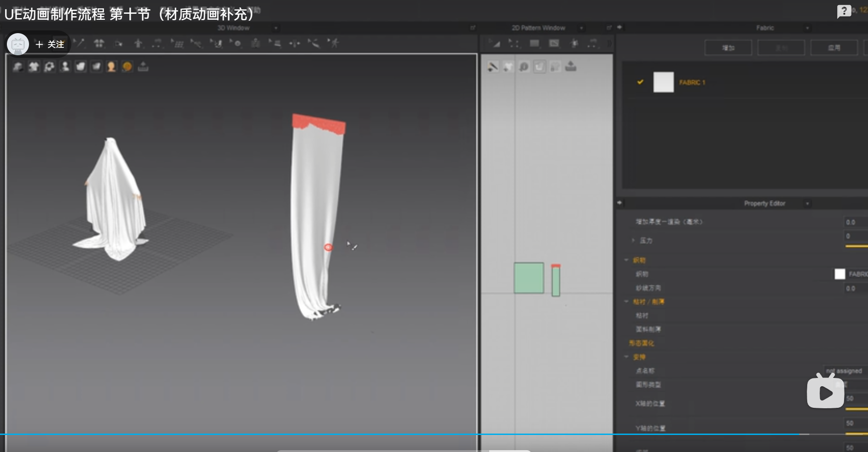Click the running figure icon in the 3D toolbar

pos(334,43)
